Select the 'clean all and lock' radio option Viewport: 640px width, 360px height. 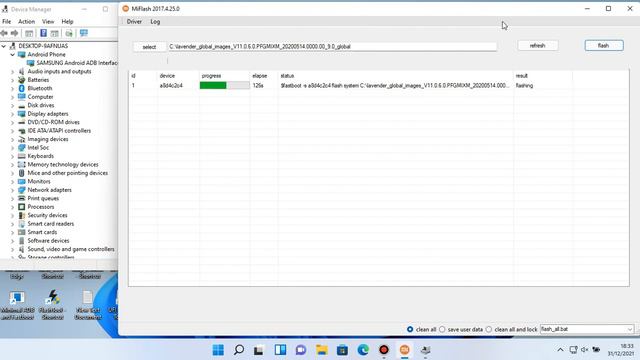(x=489, y=329)
